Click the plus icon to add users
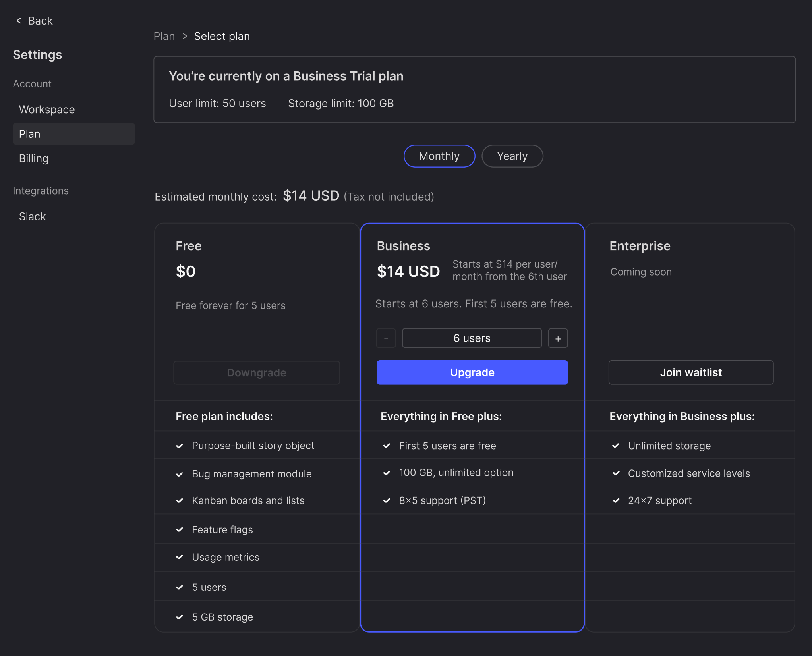Screen dimensions: 812x656 coord(558,338)
